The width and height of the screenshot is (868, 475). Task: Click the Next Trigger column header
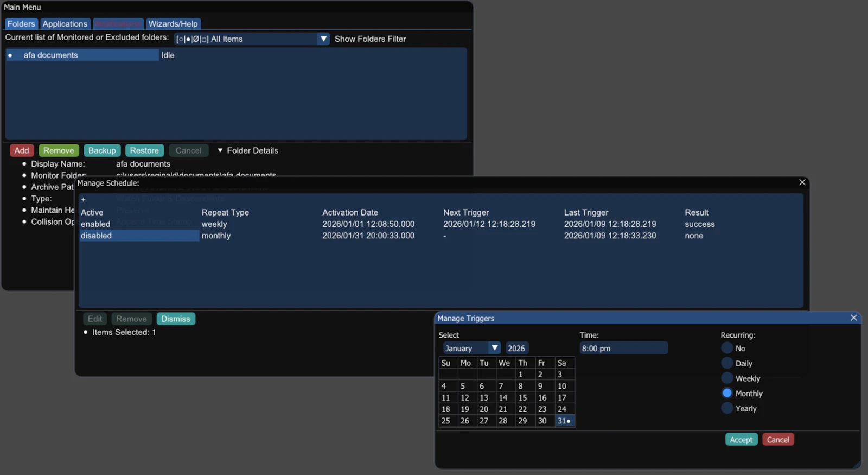click(x=466, y=213)
